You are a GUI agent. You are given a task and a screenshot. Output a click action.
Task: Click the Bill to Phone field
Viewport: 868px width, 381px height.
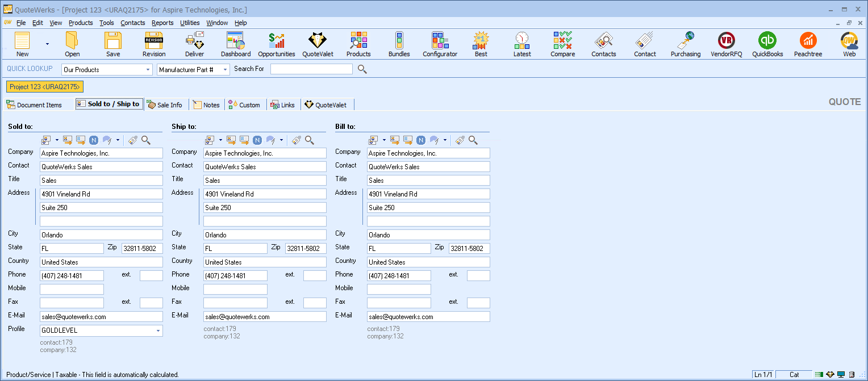coord(399,276)
